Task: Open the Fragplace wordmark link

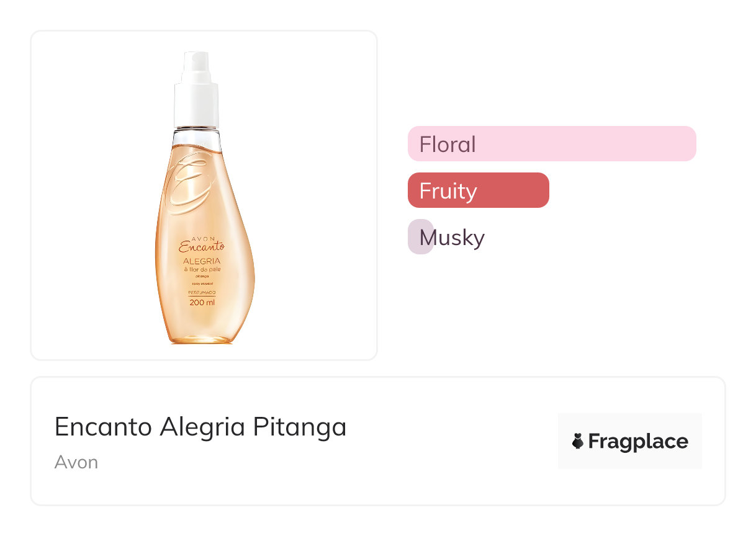Action: (637, 441)
